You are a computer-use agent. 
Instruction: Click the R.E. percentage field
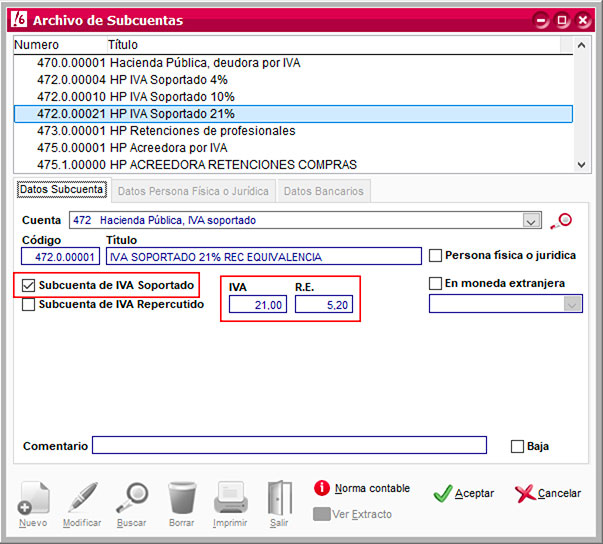pyautogui.click(x=324, y=304)
